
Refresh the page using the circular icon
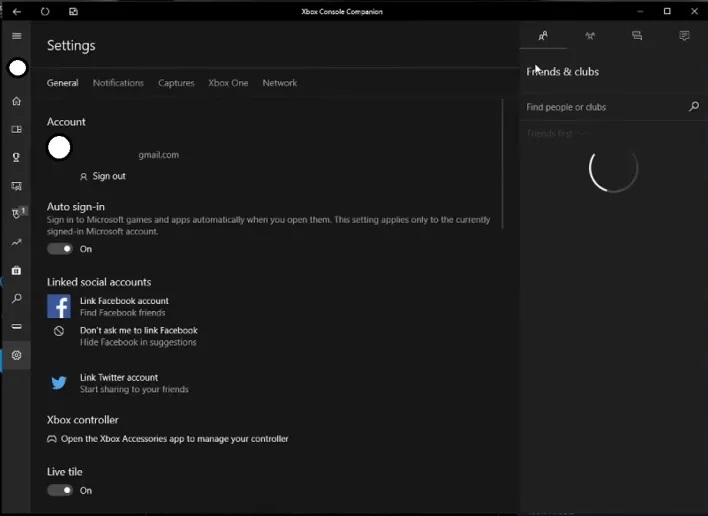[x=45, y=12]
